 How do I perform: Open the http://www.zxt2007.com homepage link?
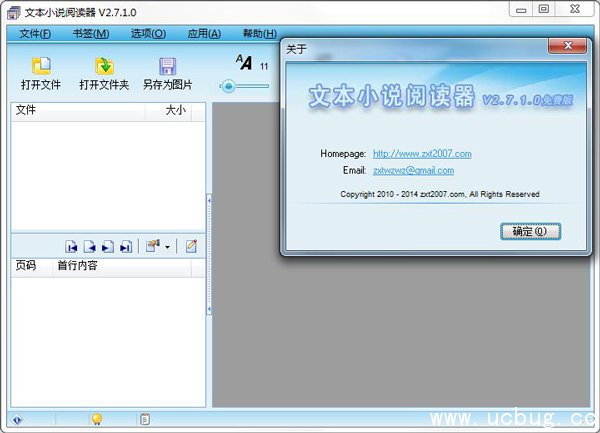pyautogui.click(x=421, y=154)
